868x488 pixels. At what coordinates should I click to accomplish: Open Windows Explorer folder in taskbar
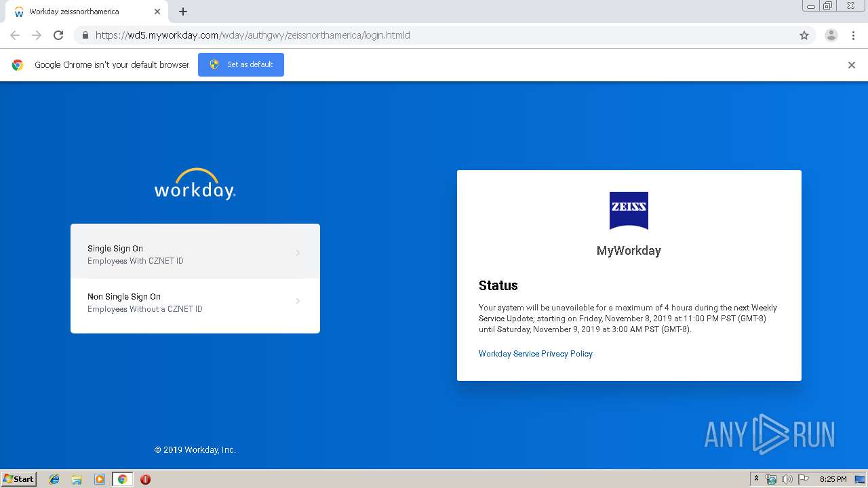coord(77,479)
